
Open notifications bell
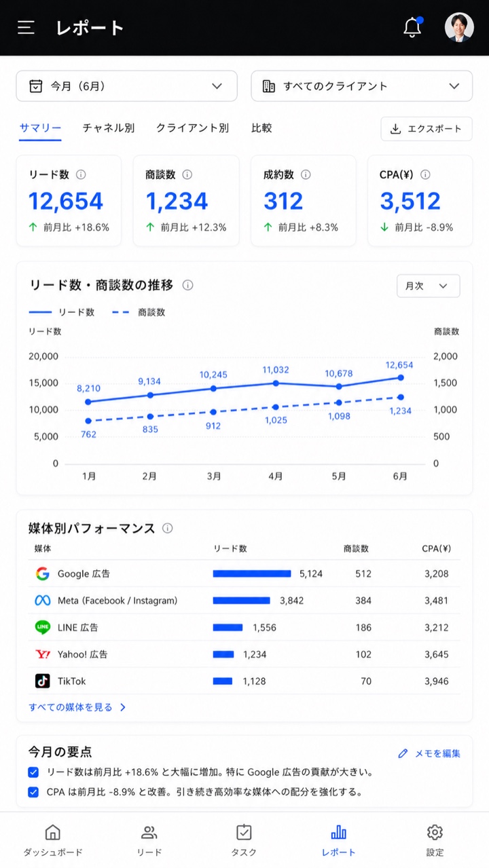pyautogui.click(x=412, y=27)
